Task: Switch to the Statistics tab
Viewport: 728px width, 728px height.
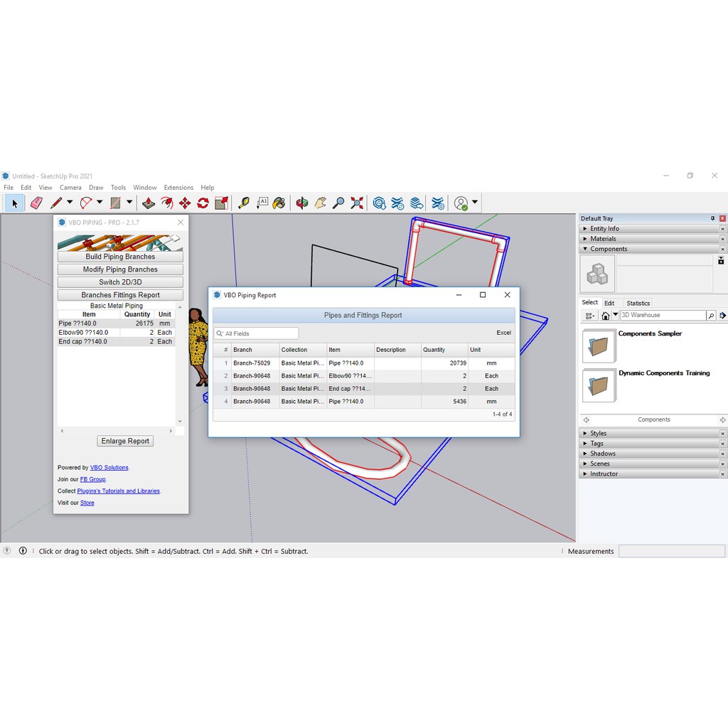Action: [638, 303]
